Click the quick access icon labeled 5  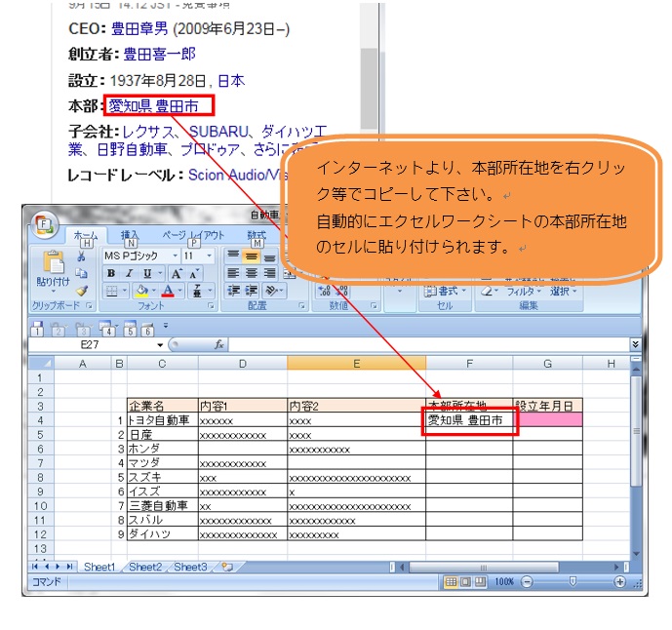(130, 329)
